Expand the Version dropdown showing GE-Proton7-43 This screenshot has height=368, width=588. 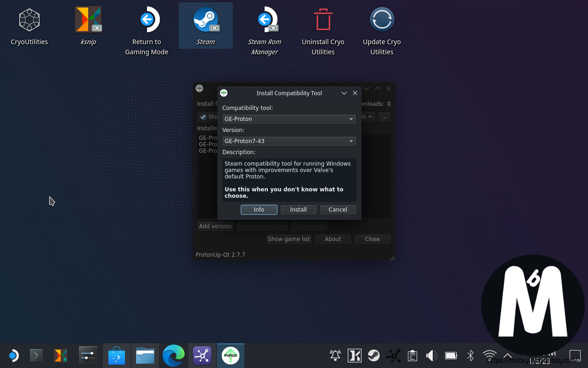click(289, 141)
